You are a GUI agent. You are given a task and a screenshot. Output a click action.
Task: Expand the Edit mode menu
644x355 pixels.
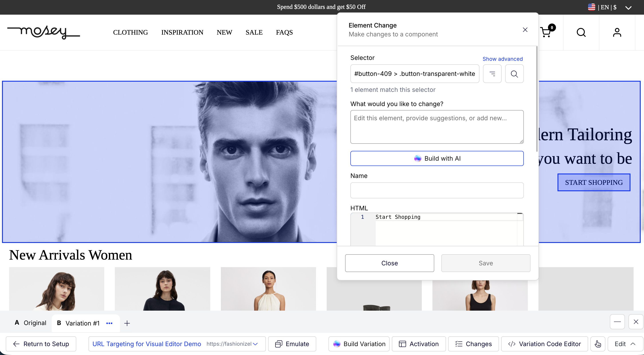(x=625, y=344)
